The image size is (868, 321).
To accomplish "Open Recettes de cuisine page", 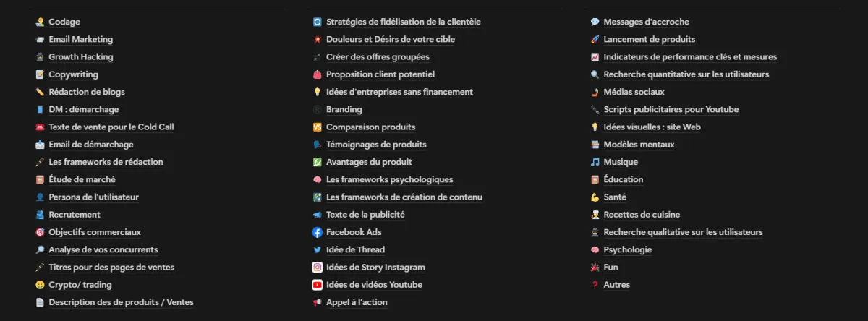I will click(642, 215).
